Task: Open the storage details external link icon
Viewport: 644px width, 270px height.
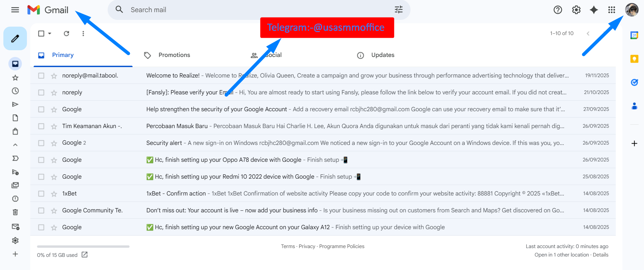Action: coord(84,255)
